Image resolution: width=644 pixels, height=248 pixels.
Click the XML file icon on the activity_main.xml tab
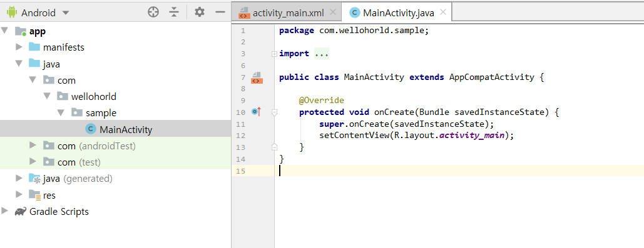point(244,13)
